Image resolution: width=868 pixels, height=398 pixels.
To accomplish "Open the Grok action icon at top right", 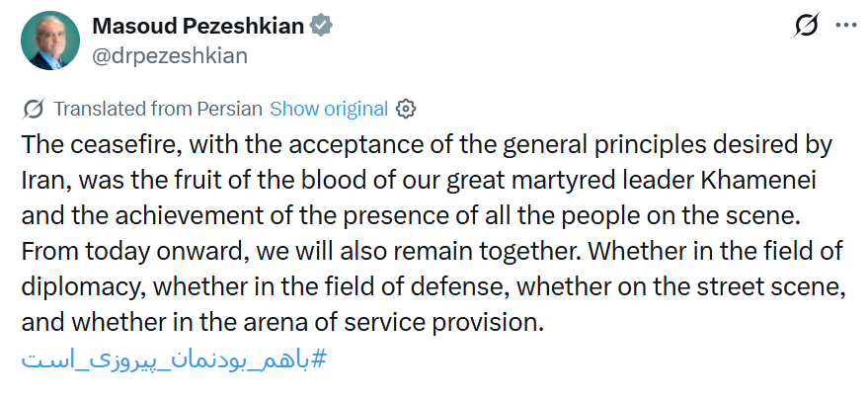I will [806, 26].
